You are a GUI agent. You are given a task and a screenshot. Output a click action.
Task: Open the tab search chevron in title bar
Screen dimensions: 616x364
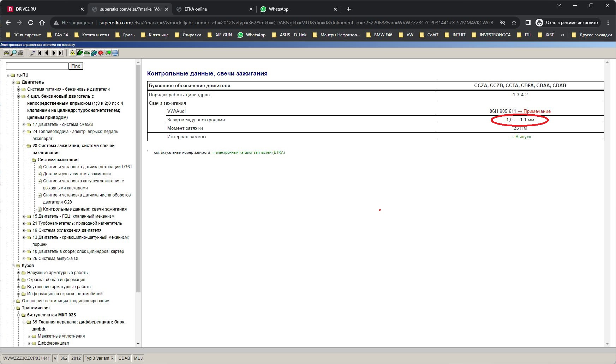(x=559, y=5)
